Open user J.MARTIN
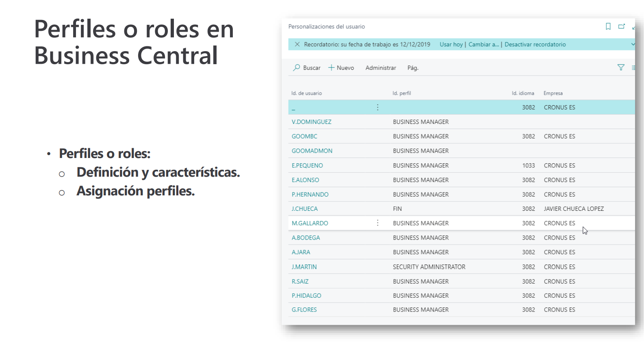This screenshot has width=644, height=342. tap(304, 267)
